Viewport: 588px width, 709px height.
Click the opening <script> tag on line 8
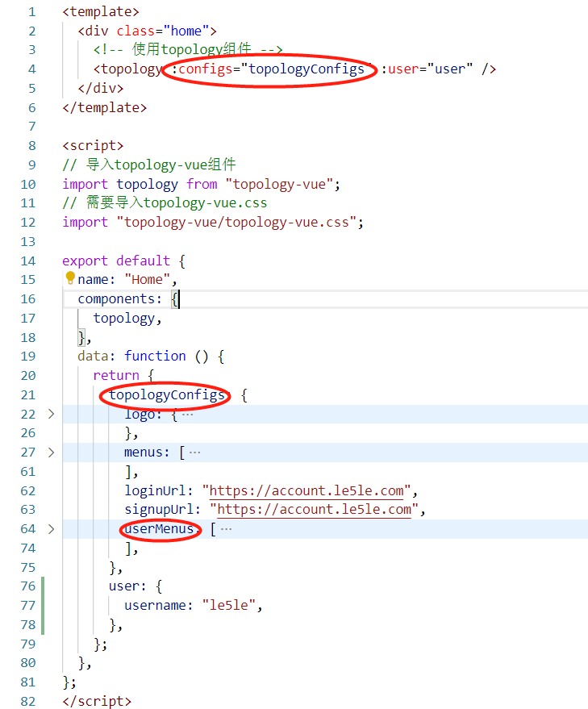93,146
